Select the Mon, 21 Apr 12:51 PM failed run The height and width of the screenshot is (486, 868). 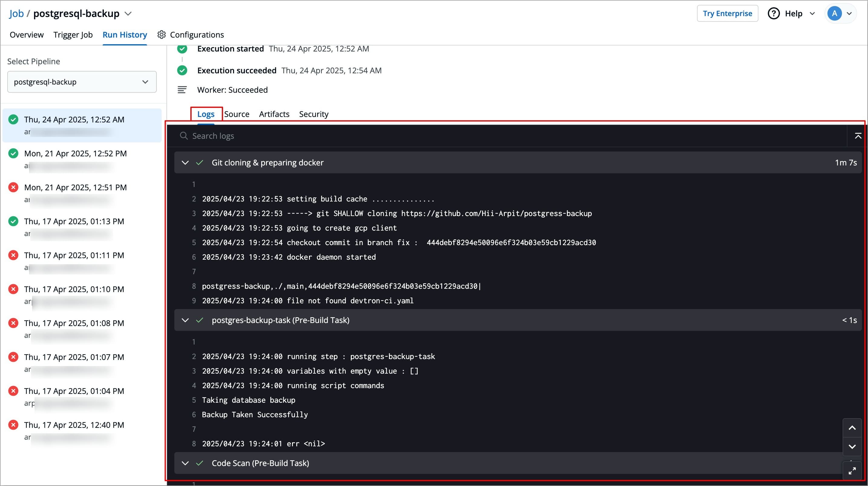click(x=75, y=188)
